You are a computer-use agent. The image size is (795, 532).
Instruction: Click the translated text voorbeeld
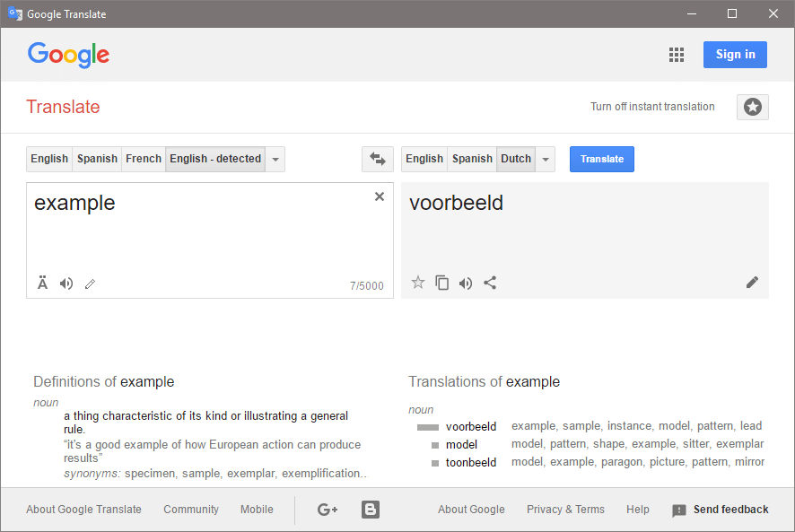tap(457, 203)
